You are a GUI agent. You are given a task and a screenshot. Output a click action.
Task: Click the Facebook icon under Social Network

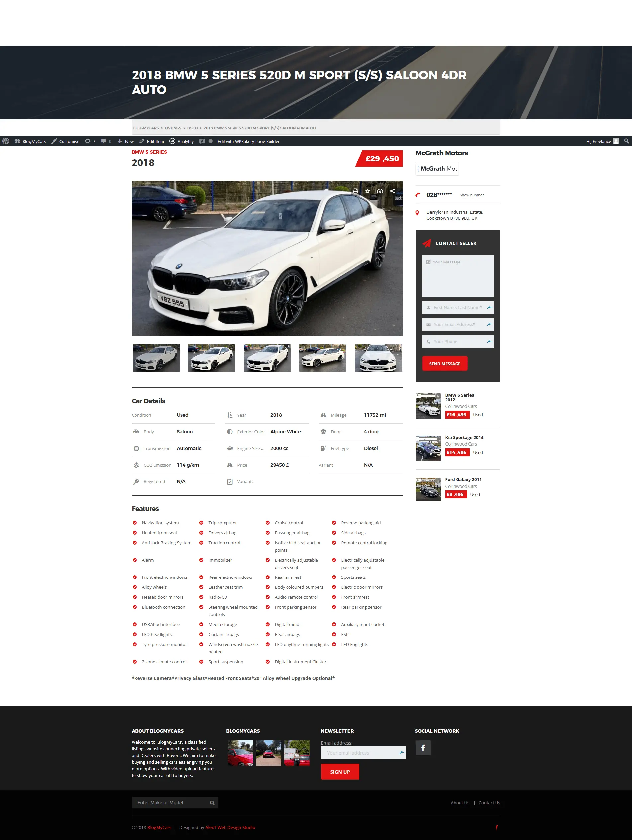tap(423, 747)
